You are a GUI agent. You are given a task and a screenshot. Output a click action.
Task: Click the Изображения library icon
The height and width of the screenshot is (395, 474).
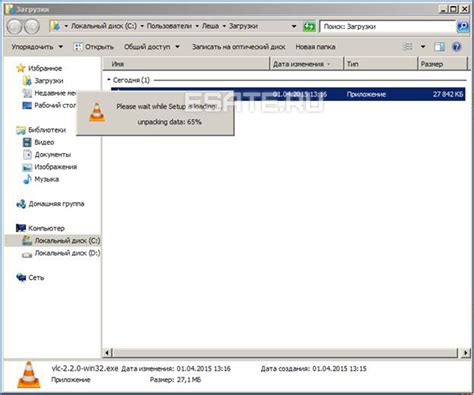[x=27, y=167]
